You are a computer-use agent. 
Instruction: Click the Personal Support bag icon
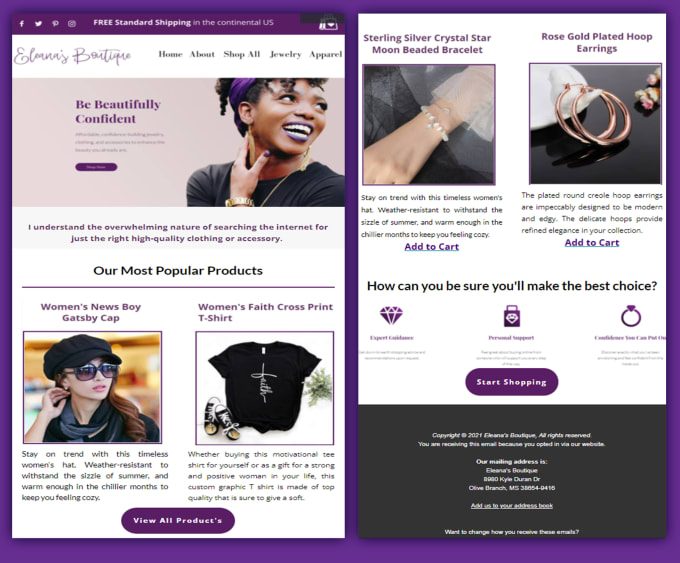[512, 316]
